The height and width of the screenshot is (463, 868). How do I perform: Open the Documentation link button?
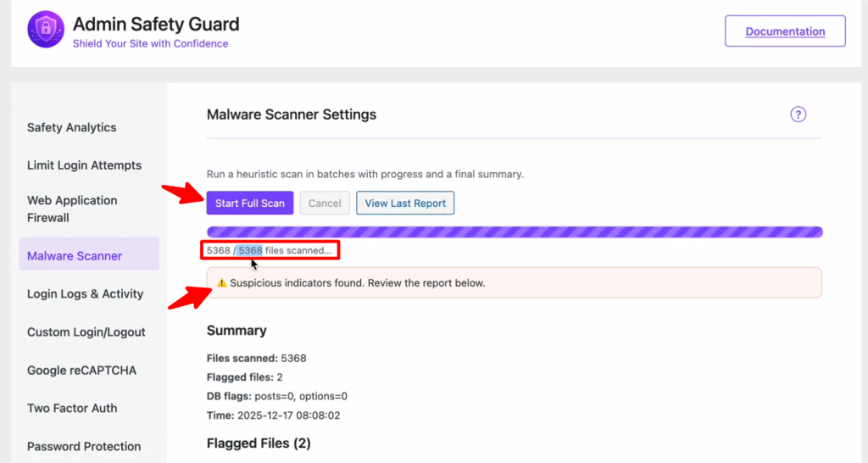pos(785,31)
